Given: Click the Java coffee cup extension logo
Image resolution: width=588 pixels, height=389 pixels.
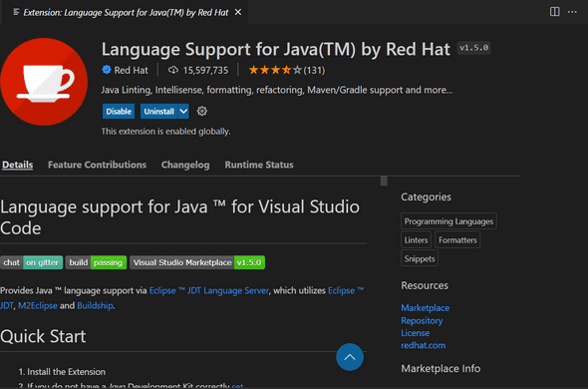Looking at the screenshot, I should (x=44, y=82).
